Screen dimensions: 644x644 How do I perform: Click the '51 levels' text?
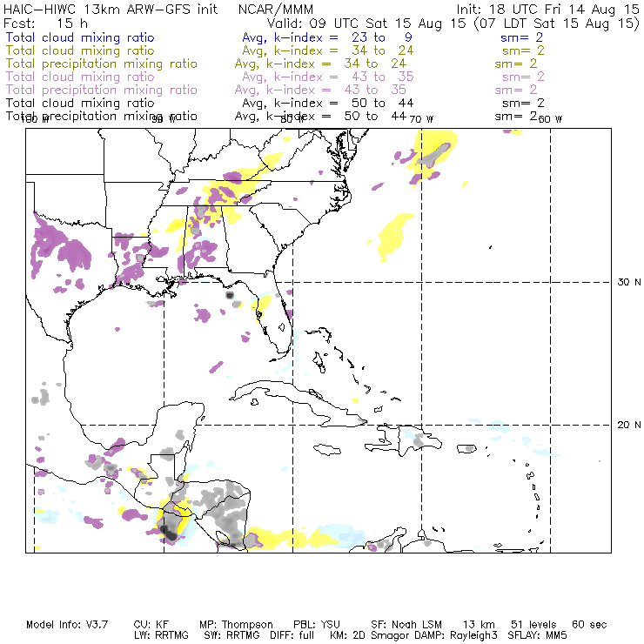[x=533, y=625]
